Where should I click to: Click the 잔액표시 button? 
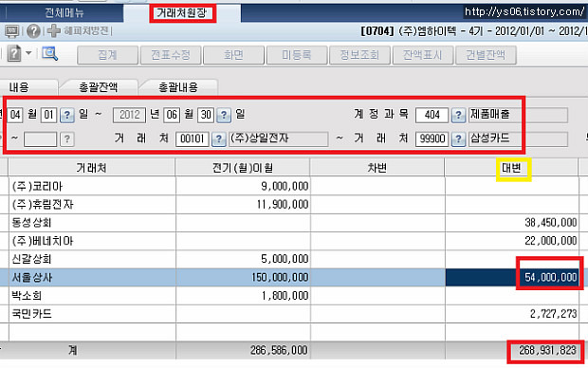[x=423, y=55]
